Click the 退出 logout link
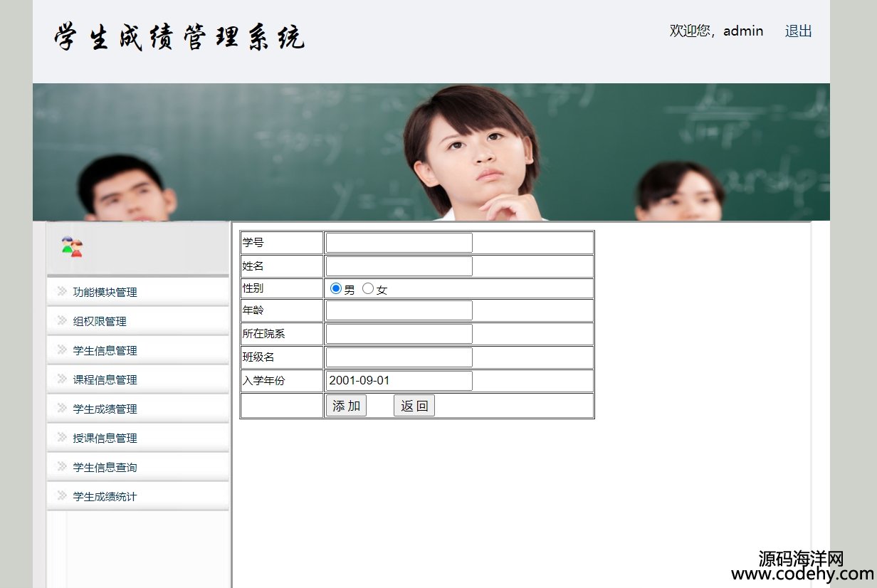Screen dimensions: 877x588 click(799, 31)
